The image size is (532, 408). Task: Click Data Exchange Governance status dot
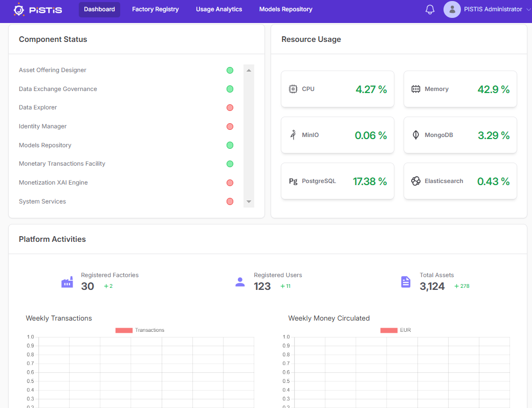tap(230, 89)
